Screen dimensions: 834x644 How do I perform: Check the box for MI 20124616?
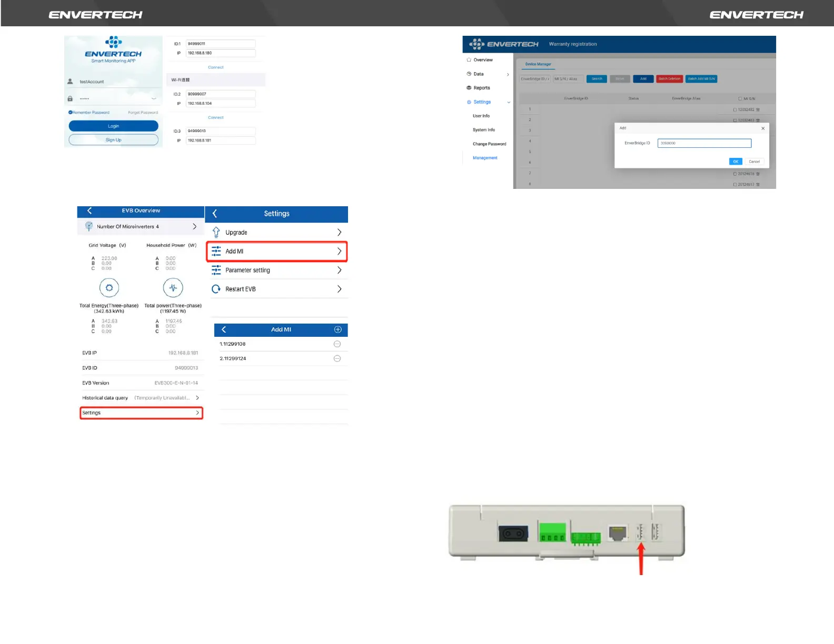(735, 174)
